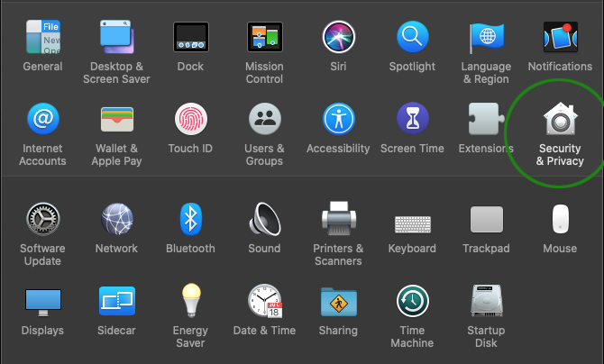Image resolution: width=604 pixels, height=364 pixels.
Task: Open Accessibility preferences
Action: [339, 119]
